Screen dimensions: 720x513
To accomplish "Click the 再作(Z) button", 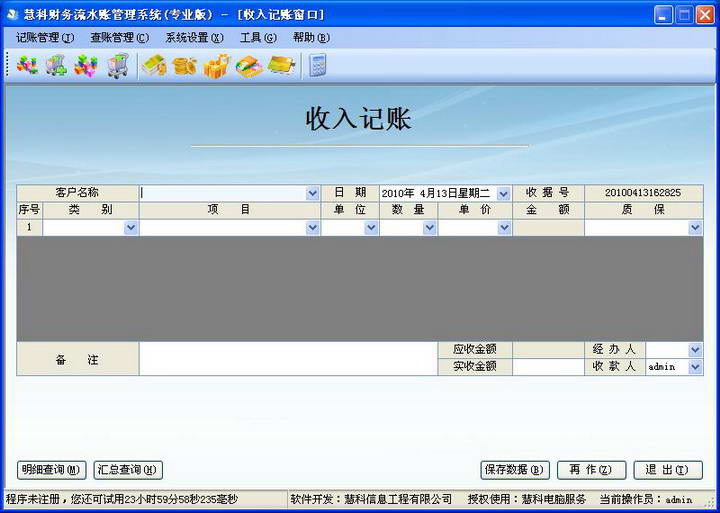I will [x=591, y=470].
